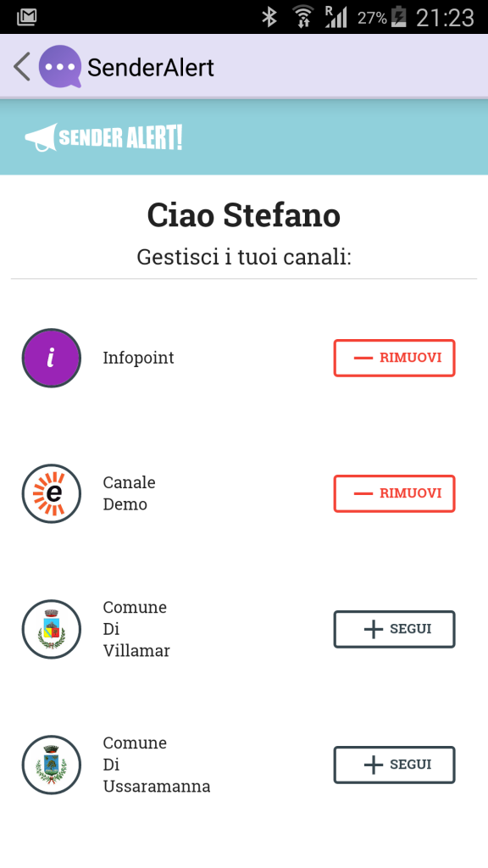Tap the Comune Di Villamar coat of arms icon
This screenshot has width=488, height=868.
(51, 629)
